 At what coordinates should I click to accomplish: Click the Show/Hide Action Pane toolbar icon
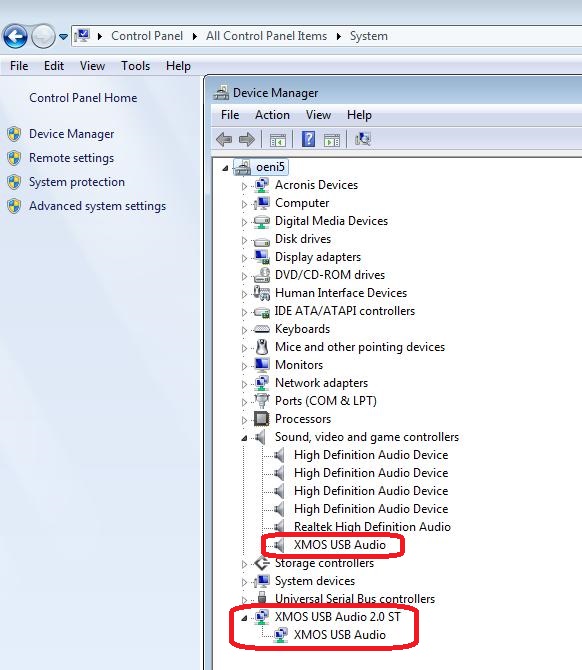(x=332, y=140)
